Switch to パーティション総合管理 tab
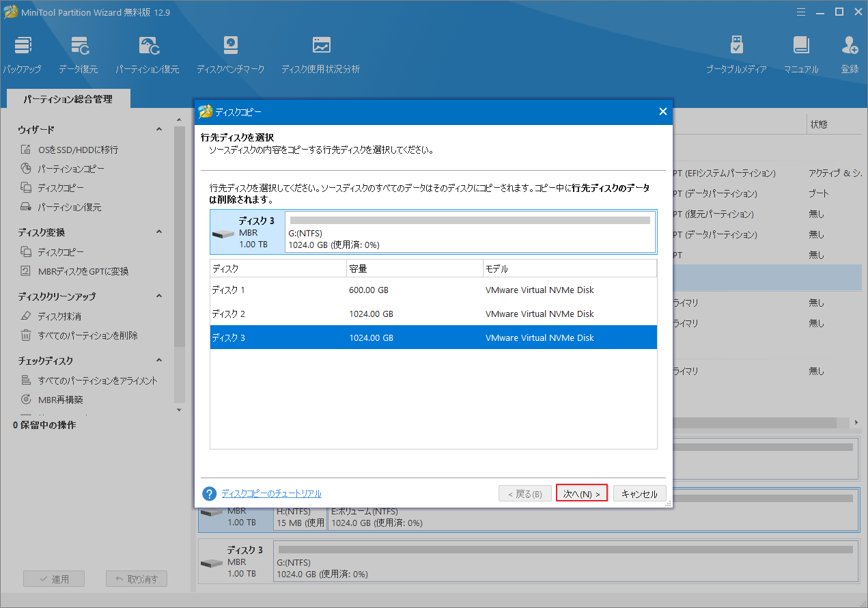 68,99
